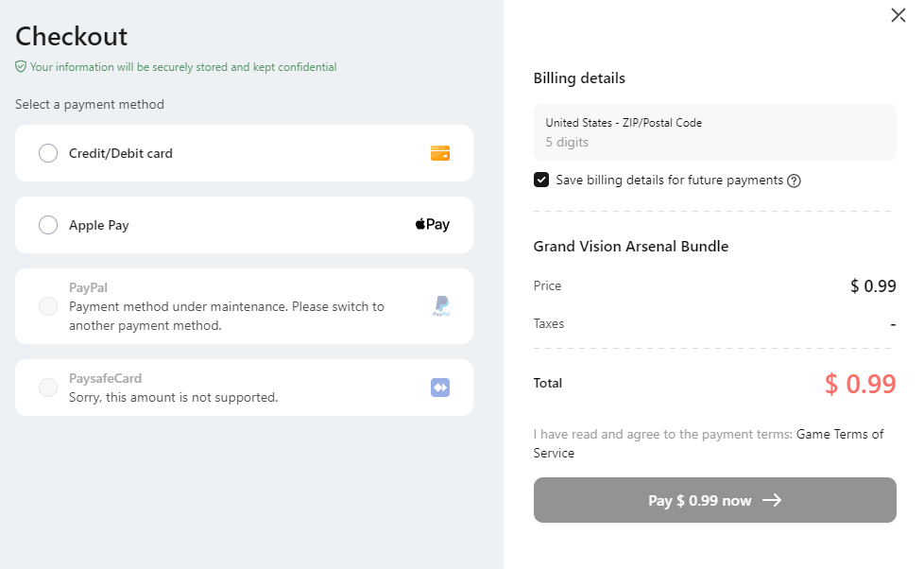
Task: Close the checkout dialog with X
Action: coord(898,15)
